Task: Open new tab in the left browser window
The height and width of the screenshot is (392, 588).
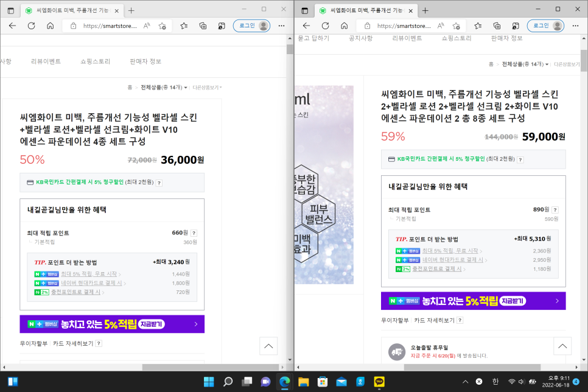Action: [x=131, y=10]
